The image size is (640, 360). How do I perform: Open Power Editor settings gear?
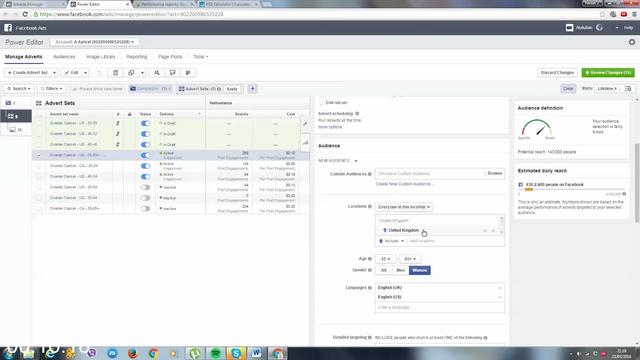pos(632,42)
